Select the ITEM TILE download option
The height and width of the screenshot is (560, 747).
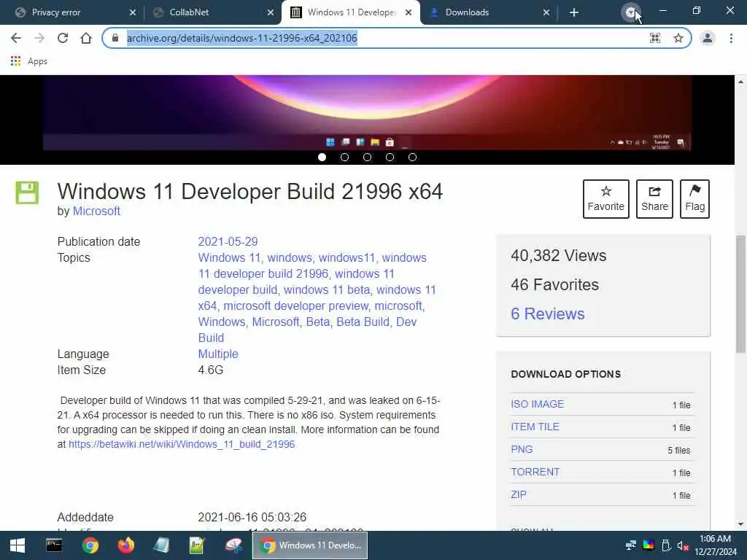(535, 427)
